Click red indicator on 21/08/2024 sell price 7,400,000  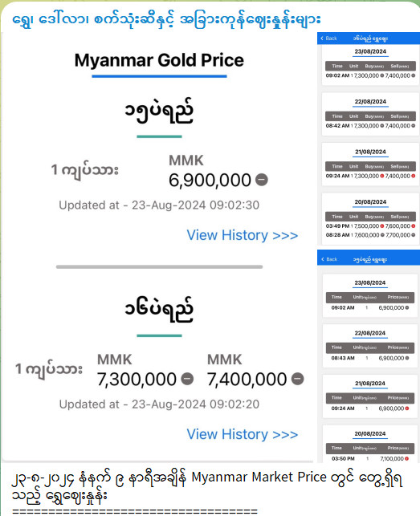(413, 176)
